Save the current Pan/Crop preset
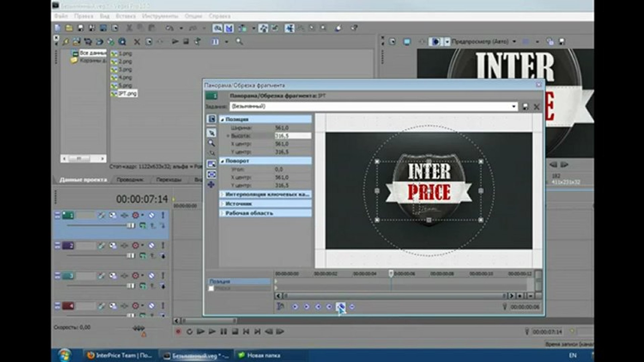This screenshot has height=362, width=644. (x=526, y=107)
